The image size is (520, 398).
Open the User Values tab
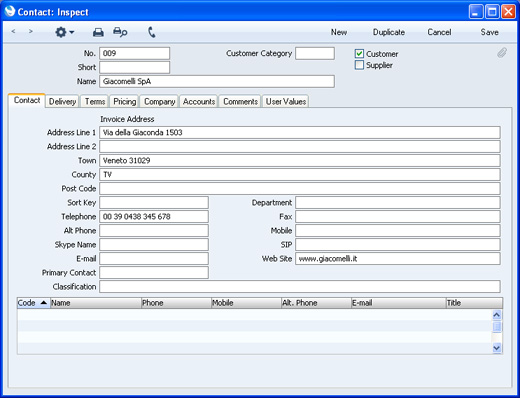click(x=286, y=101)
